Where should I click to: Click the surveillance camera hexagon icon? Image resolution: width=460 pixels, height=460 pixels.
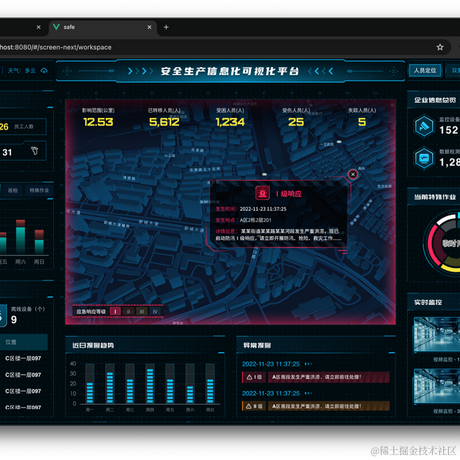tap(424, 126)
